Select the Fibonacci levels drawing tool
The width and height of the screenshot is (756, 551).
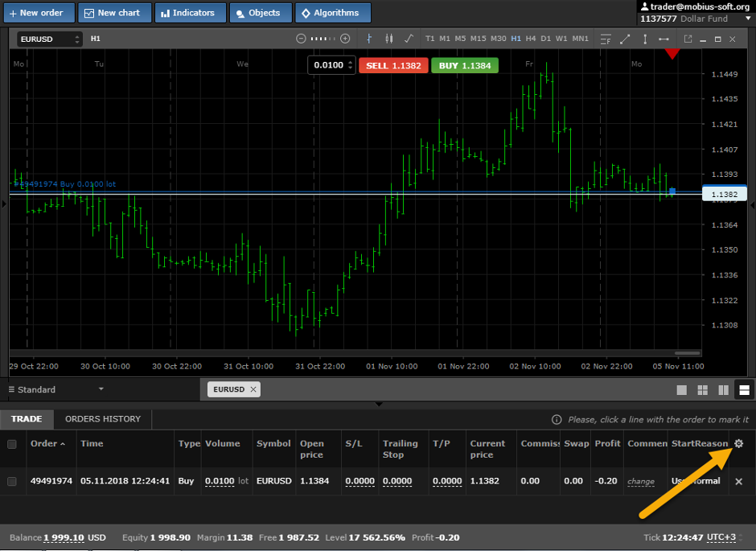606,39
